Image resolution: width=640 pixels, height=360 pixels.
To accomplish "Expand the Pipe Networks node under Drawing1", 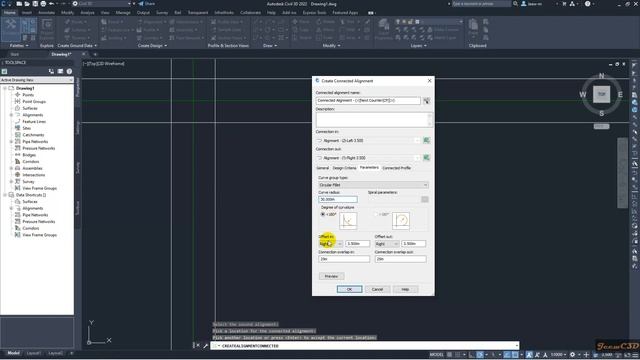I will (x=11, y=142).
